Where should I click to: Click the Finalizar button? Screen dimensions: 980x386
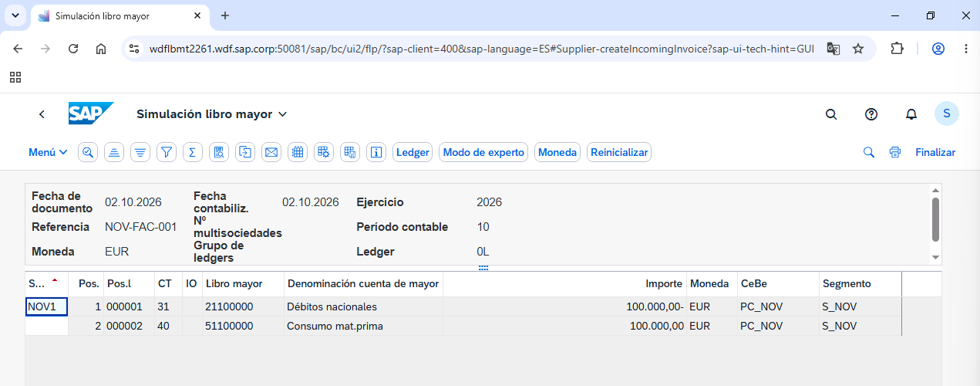click(x=935, y=152)
